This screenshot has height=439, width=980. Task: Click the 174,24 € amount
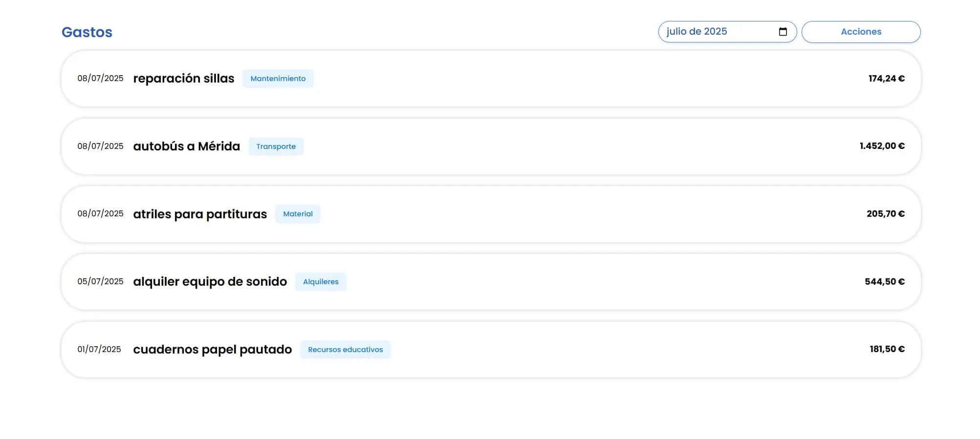click(886, 79)
